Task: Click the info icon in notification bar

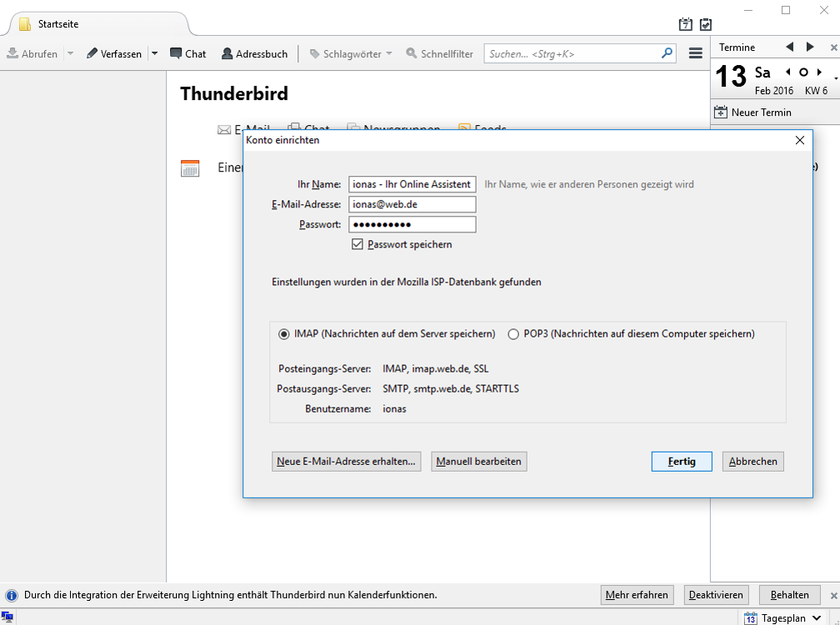Action: point(12,596)
